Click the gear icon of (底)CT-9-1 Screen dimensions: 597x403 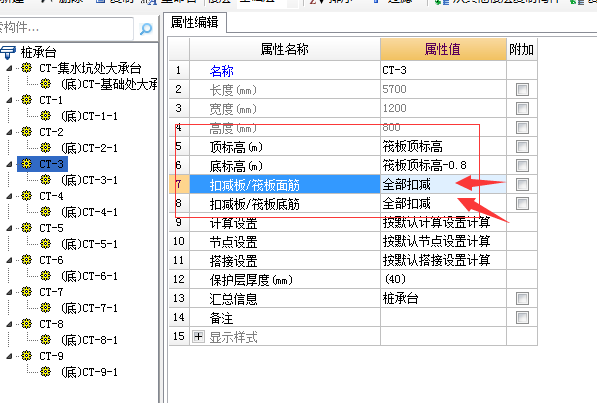(45, 371)
